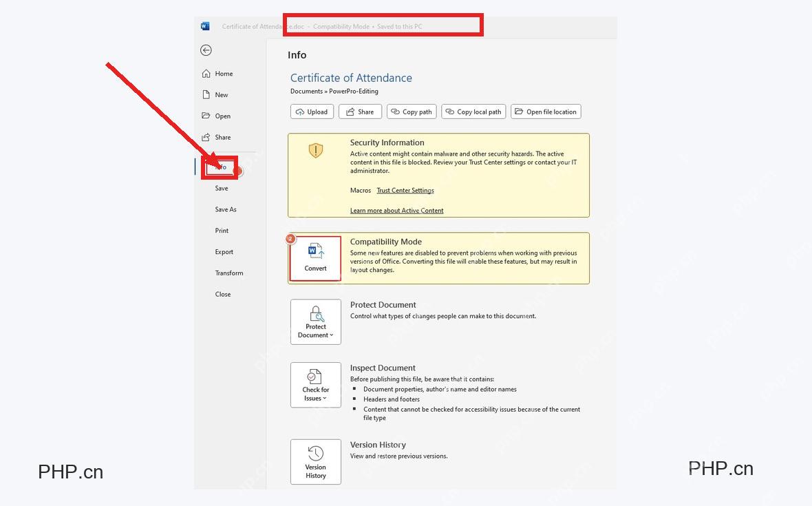Click the share icon in the sidebar
Screen dimensions: 812x506
coord(206,137)
